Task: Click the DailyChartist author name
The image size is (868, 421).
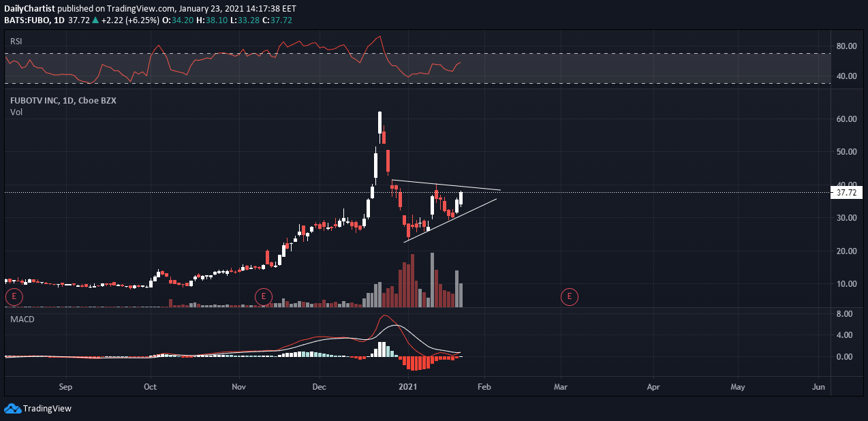Action: click(29, 9)
